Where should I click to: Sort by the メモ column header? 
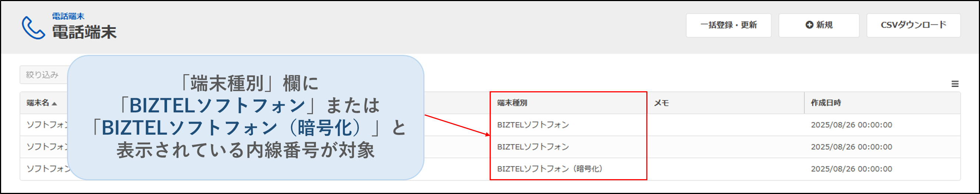[x=661, y=103]
